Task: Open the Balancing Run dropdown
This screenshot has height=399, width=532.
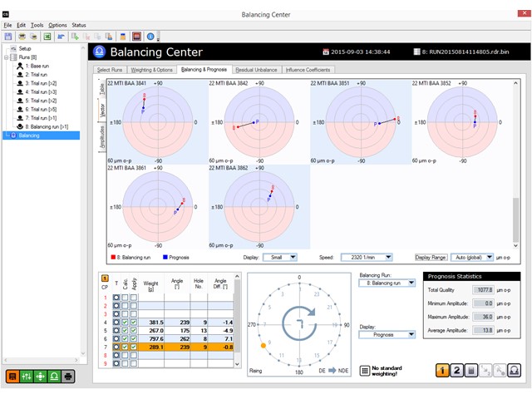Action: point(387,283)
